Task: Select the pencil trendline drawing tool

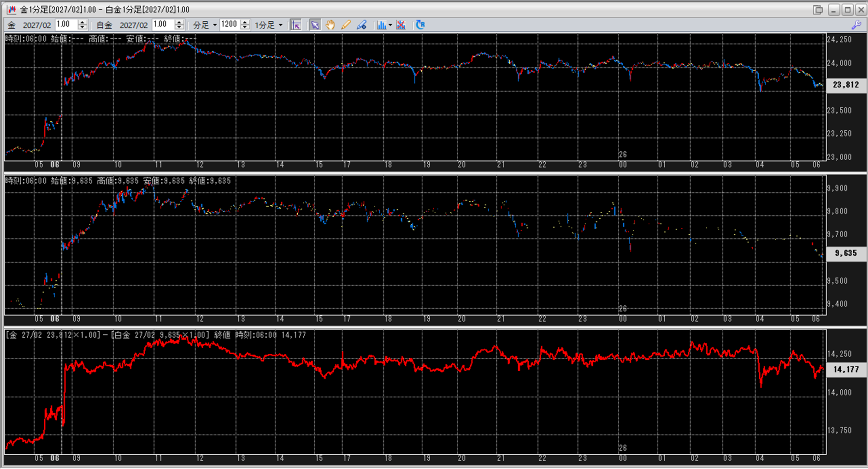Action: [346, 25]
